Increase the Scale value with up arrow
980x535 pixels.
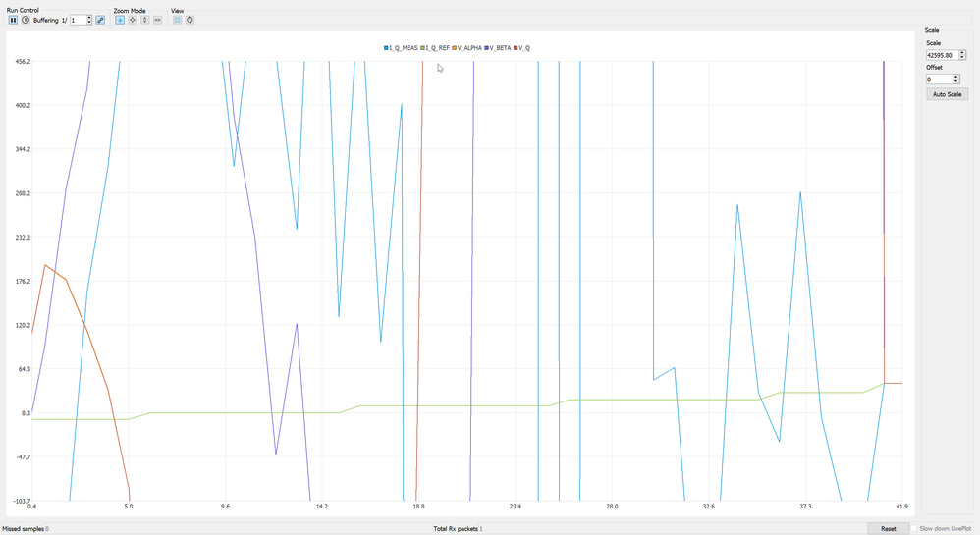(962, 53)
